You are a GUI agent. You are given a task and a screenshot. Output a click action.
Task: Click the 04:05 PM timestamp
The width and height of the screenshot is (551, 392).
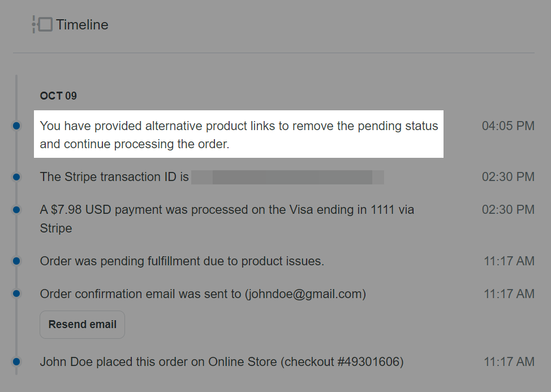(x=507, y=126)
